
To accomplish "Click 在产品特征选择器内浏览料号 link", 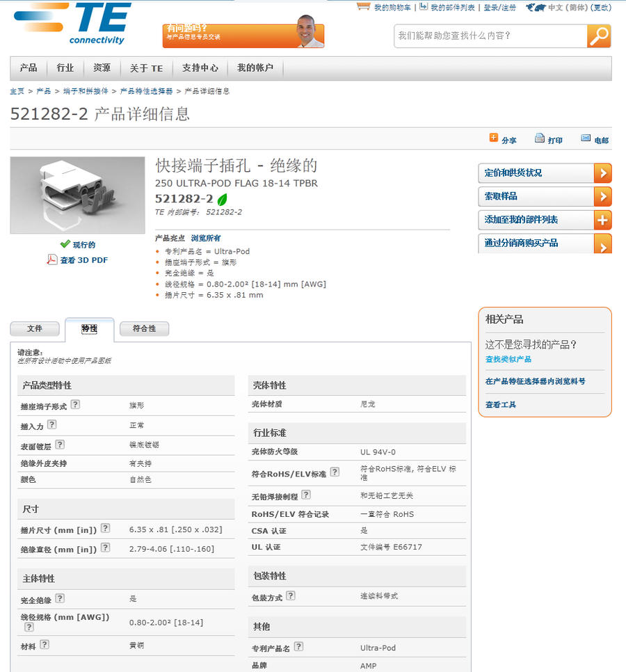I will tap(535, 381).
